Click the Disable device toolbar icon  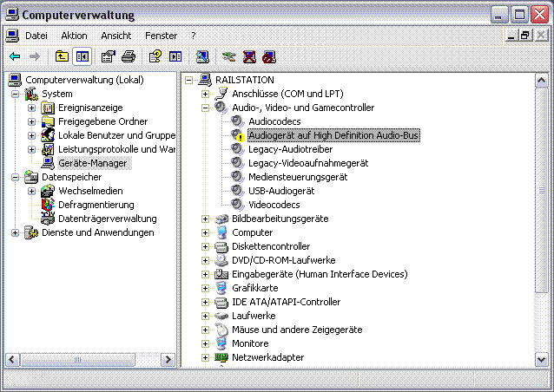pyautogui.click(x=269, y=56)
